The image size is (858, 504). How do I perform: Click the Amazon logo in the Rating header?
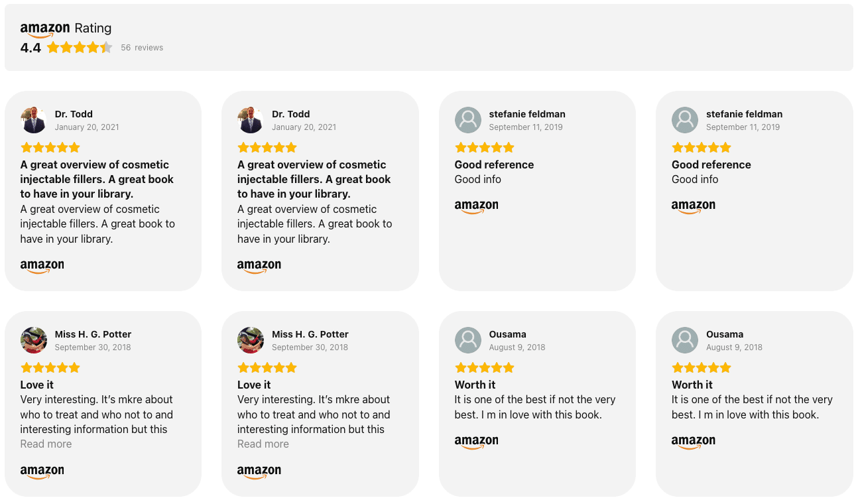click(x=44, y=29)
